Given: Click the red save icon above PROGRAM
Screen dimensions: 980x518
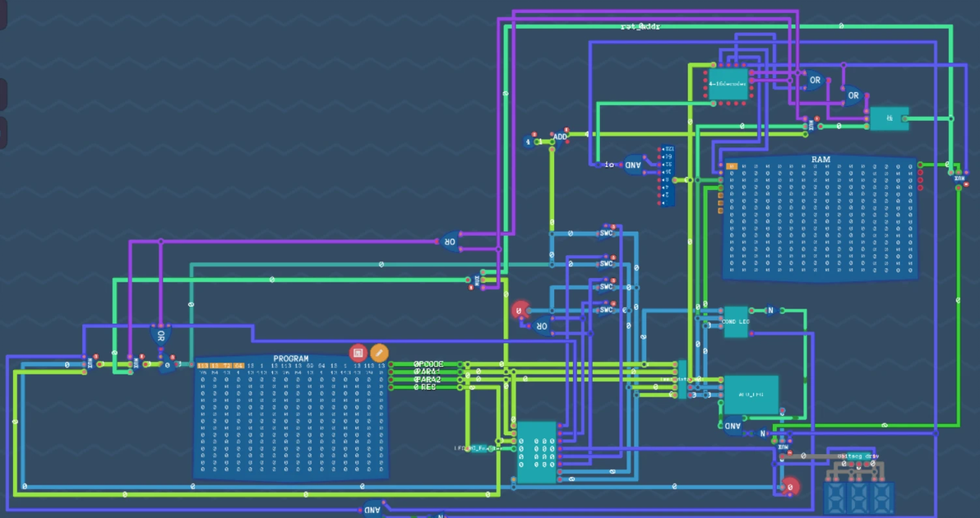Looking at the screenshot, I should click(x=358, y=353).
